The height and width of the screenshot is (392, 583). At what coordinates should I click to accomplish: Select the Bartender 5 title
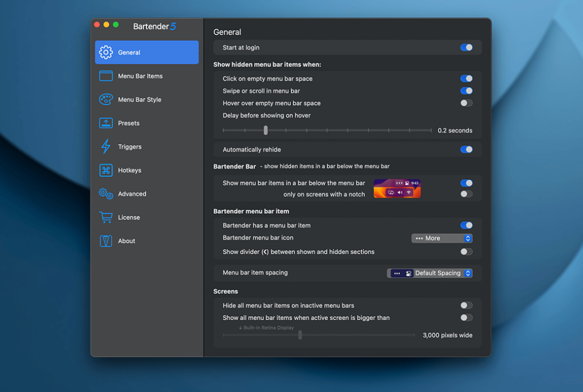pos(154,26)
